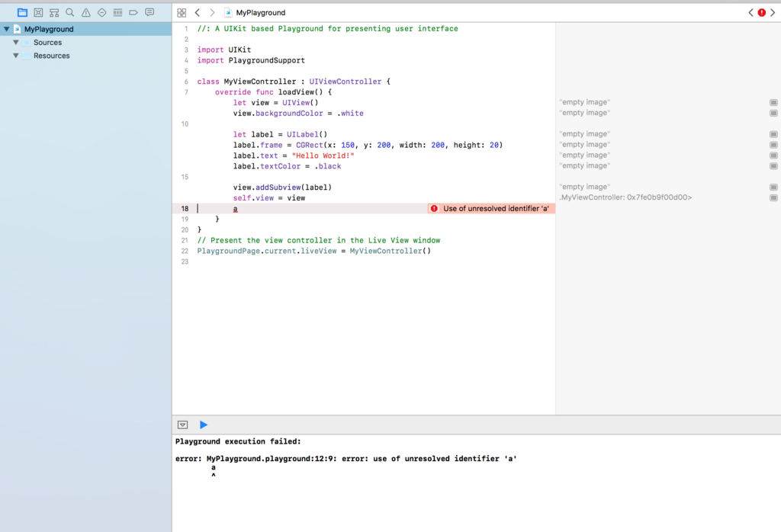
Task: Click line number 18 in gutter
Action: (x=185, y=209)
